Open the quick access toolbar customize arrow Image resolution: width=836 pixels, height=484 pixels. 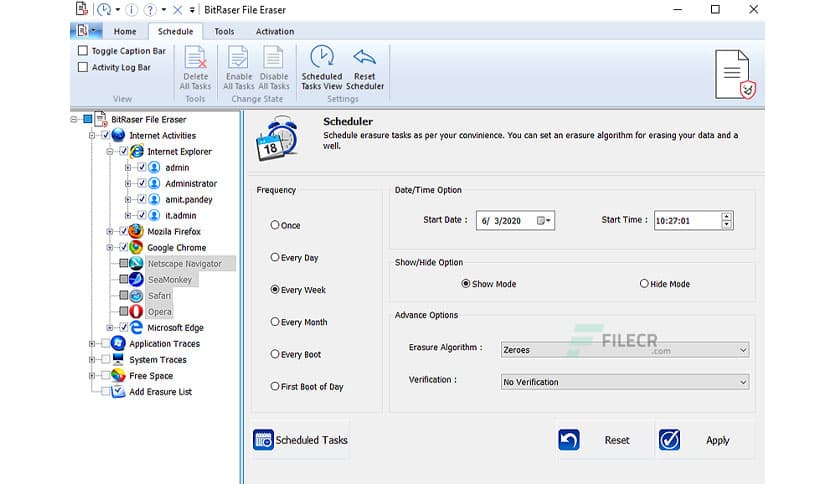(x=192, y=10)
